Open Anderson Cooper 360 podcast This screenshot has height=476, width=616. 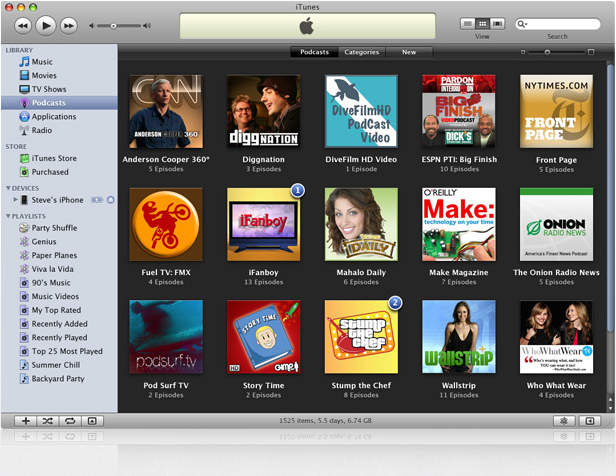(166, 112)
